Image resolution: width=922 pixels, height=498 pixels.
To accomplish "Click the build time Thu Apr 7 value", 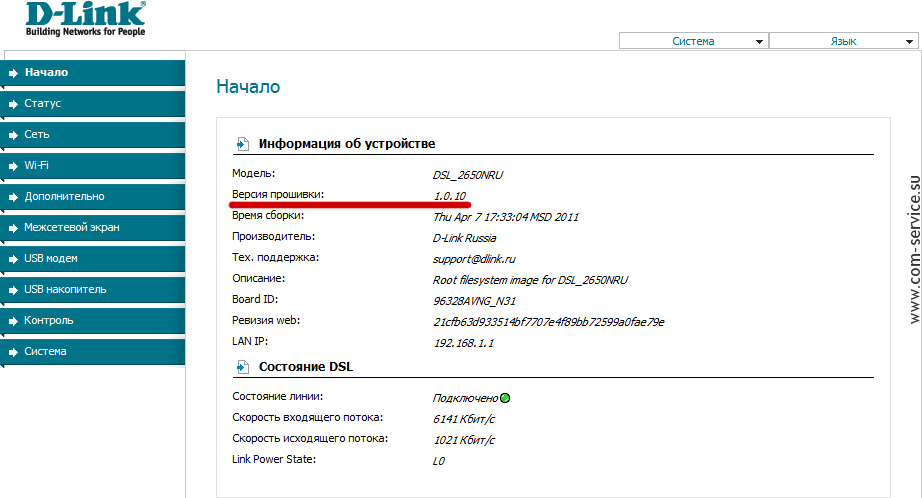I will pos(506,217).
